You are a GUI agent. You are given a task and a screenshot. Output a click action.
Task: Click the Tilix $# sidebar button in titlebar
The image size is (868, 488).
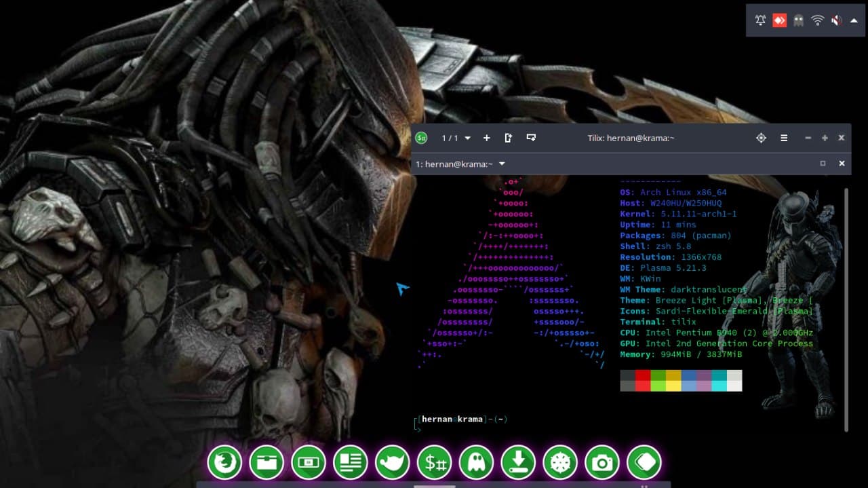pos(422,138)
